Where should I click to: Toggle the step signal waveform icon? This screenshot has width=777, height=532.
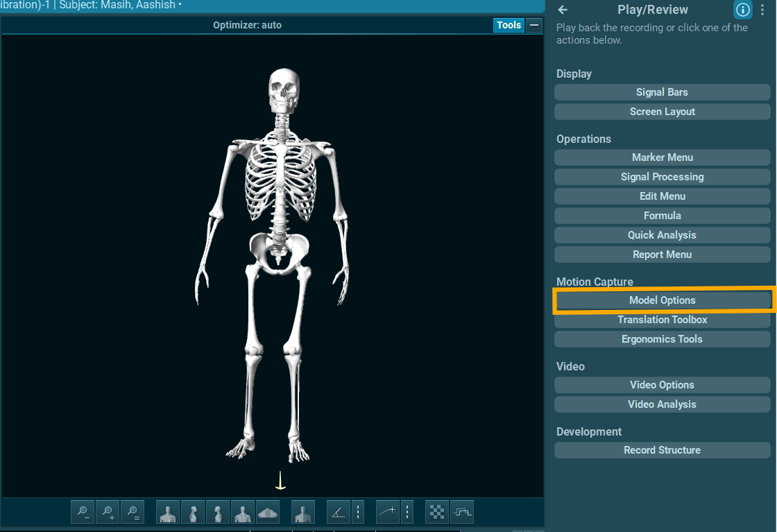(461, 513)
